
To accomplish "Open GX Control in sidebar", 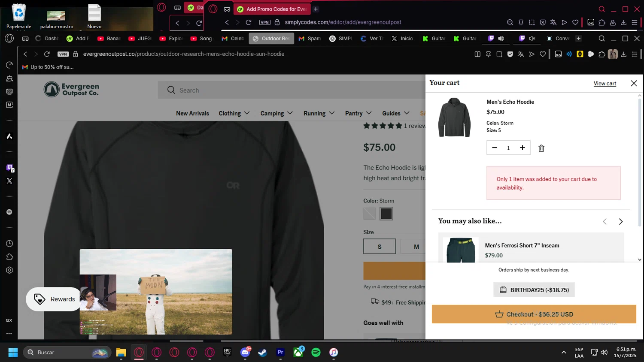I will point(9,320).
